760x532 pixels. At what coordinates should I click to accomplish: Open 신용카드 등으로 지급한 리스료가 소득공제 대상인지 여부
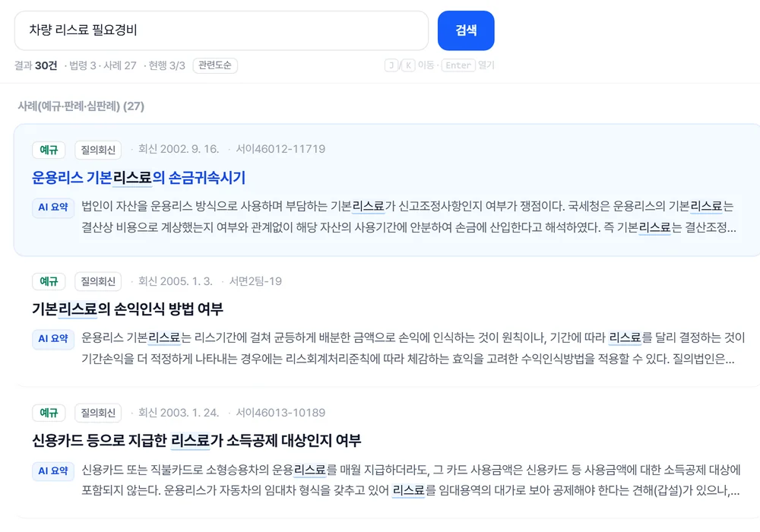196,441
